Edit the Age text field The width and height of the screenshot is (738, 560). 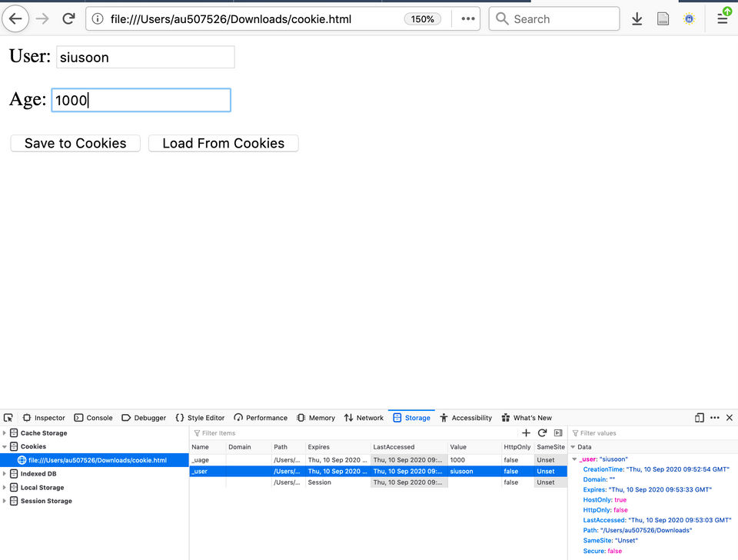coord(141,100)
